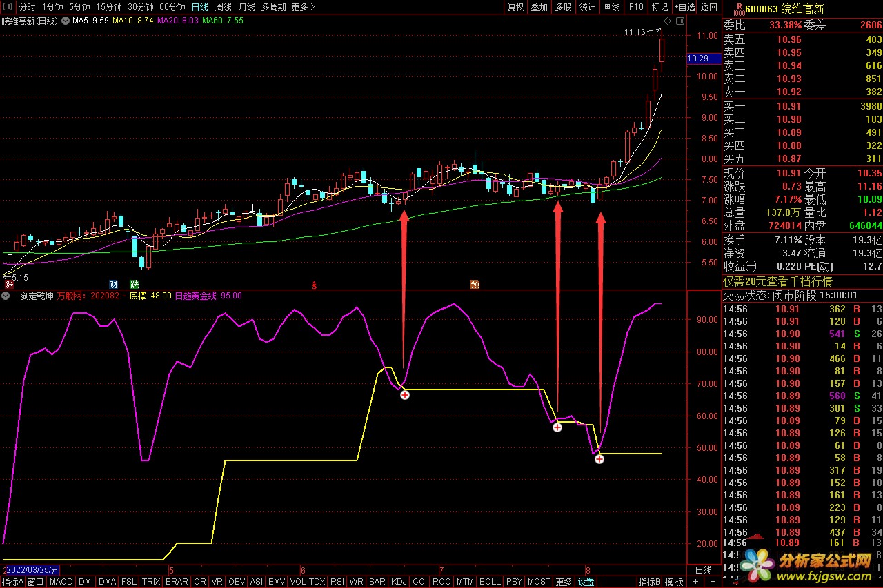Click the panel layout icon at chart corner
This screenshot has height=588, width=883.
coord(680,21)
